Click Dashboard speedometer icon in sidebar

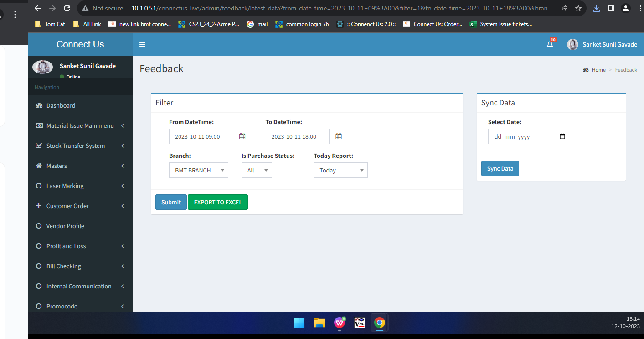tap(39, 105)
